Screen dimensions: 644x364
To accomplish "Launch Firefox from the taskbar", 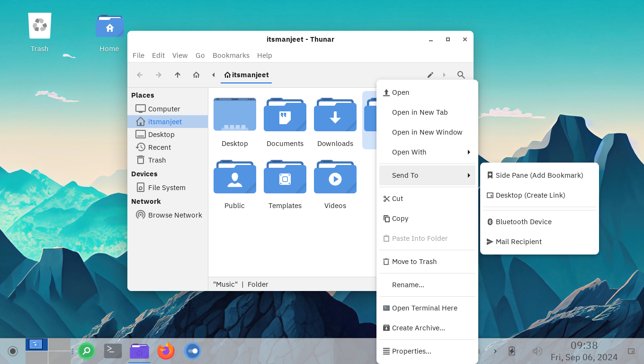I will tap(166, 351).
